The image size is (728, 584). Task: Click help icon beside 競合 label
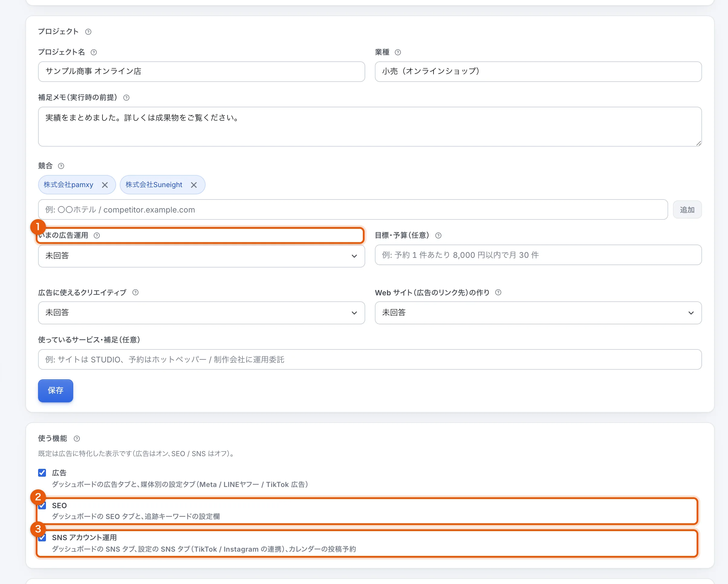click(x=61, y=166)
